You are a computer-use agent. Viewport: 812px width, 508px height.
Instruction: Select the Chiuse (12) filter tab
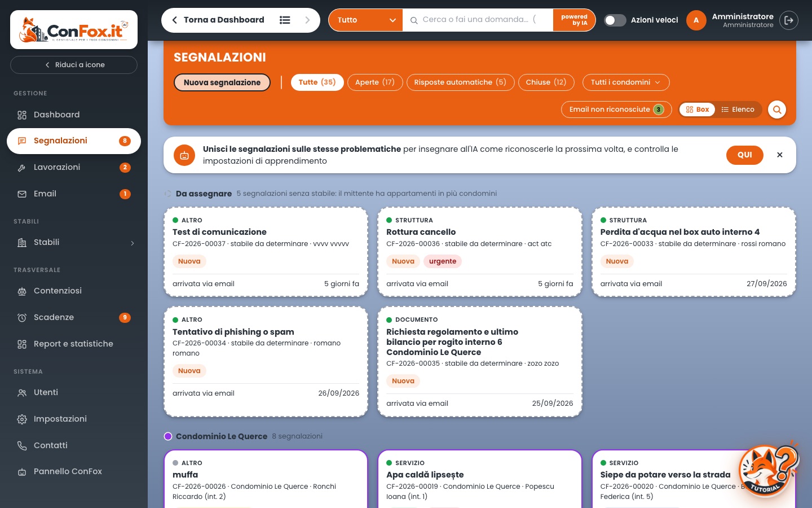coord(546,82)
